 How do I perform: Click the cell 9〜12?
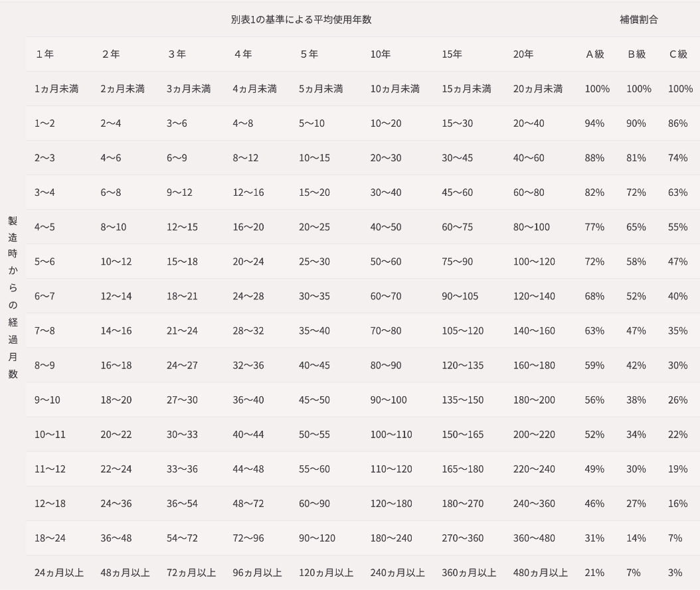(179, 192)
